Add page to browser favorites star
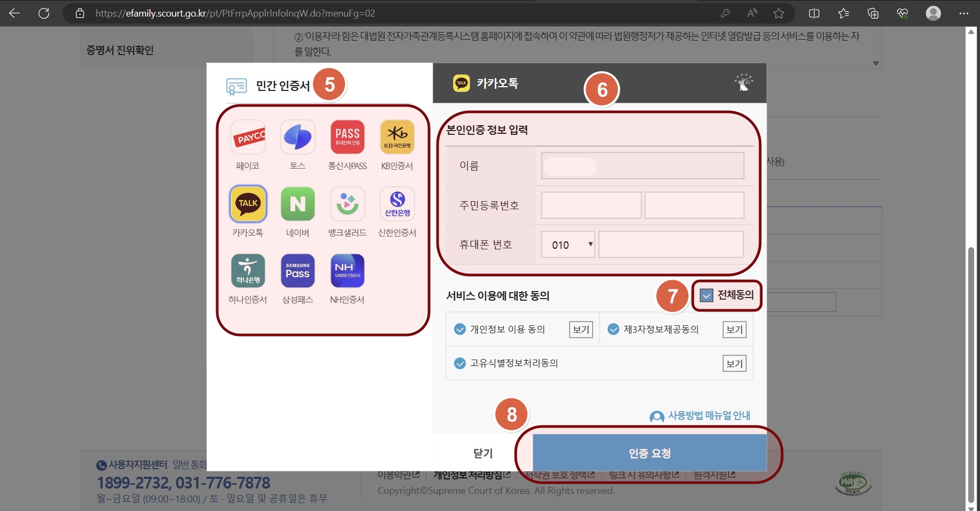Screen dimensions: 980x511 [x=779, y=13]
